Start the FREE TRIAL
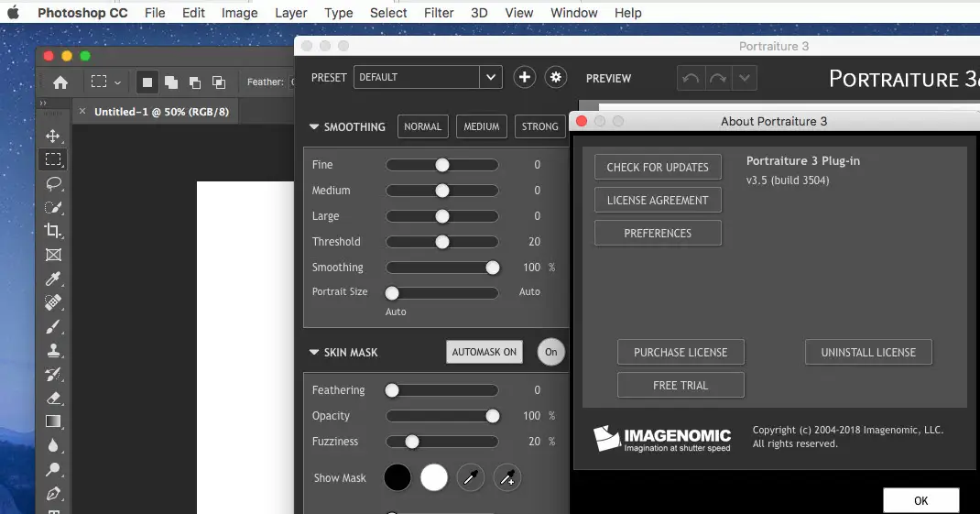This screenshot has height=514, width=980. click(x=681, y=385)
